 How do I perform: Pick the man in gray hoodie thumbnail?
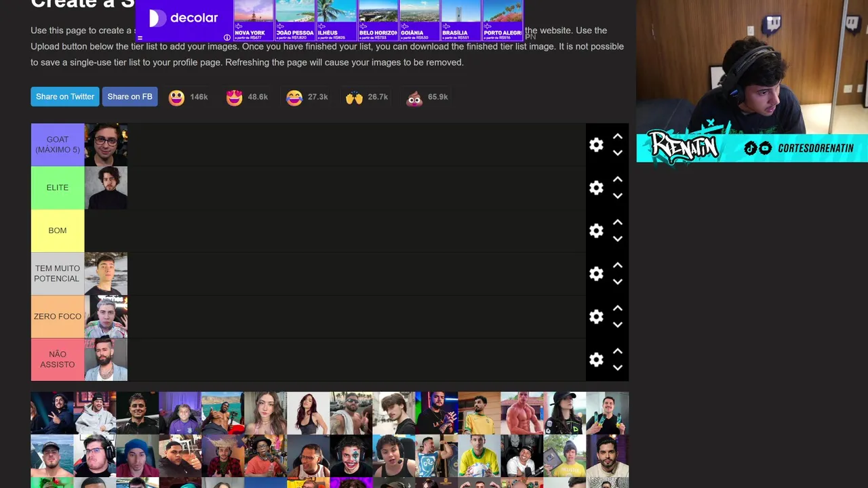pos(94,413)
